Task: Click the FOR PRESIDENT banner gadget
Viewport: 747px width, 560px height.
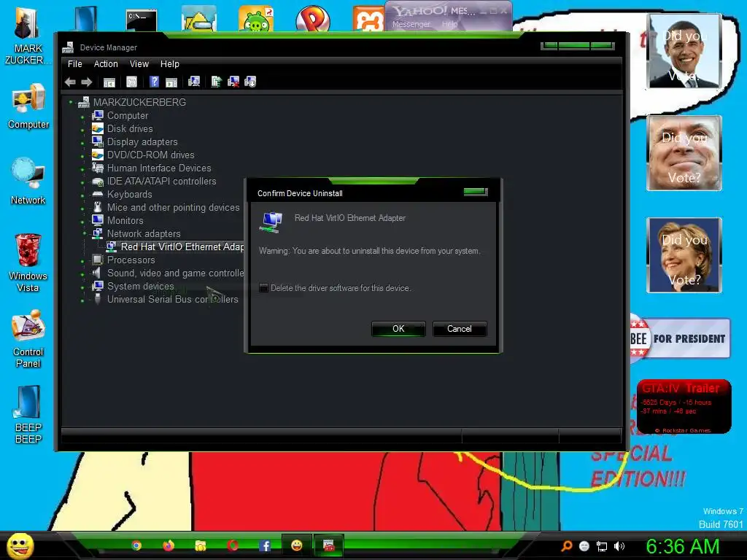Action: (x=681, y=338)
